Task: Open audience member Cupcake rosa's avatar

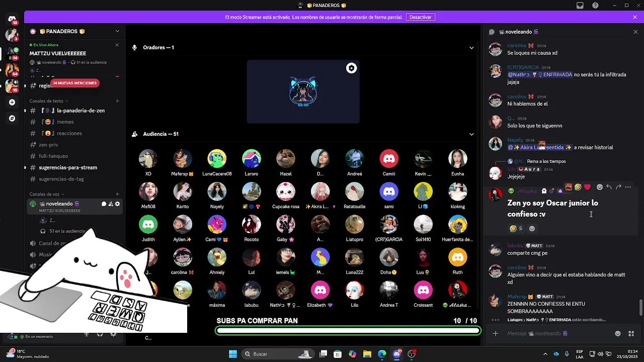Action: pos(286,192)
